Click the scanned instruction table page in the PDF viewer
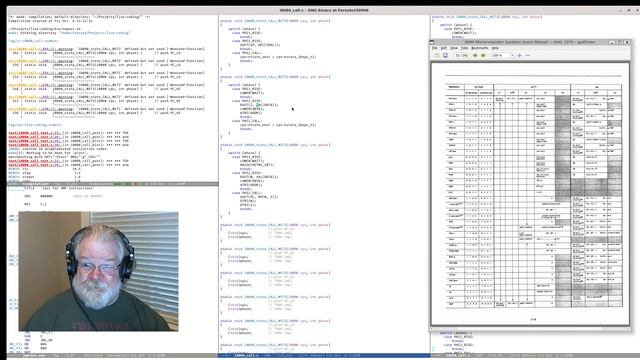 531,194
